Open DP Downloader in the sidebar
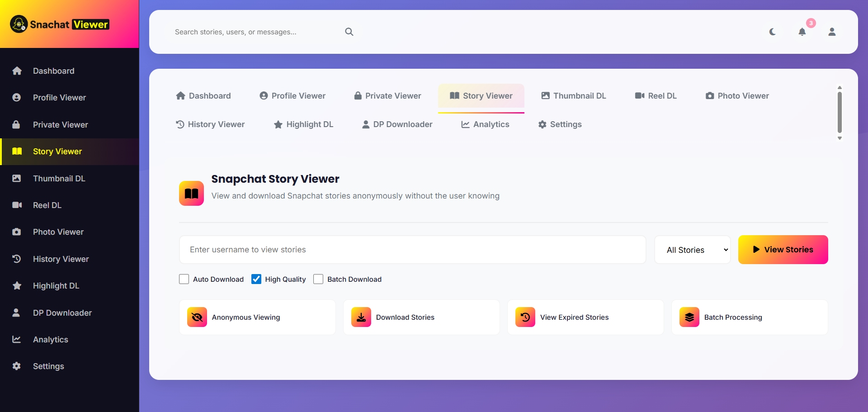The height and width of the screenshot is (412, 868). pyautogui.click(x=62, y=313)
